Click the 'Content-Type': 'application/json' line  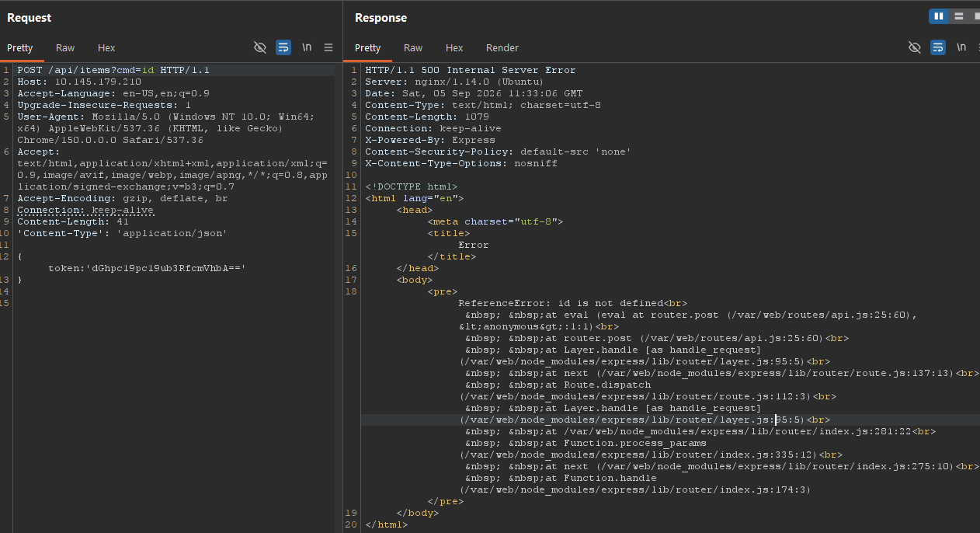point(123,233)
